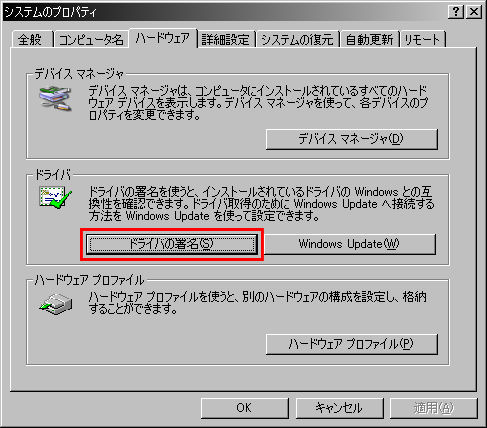Viewport: 487px width, 428px height.
Task: Dismiss dialog using キャンセル button
Action: tap(339, 408)
